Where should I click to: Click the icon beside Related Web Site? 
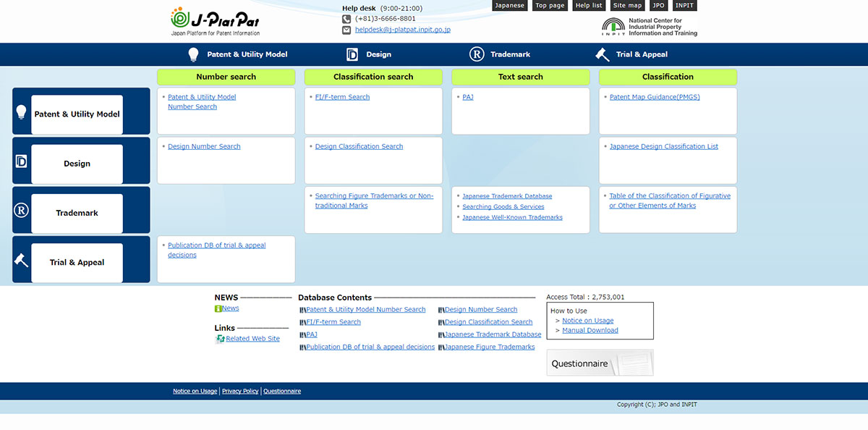[220, 339]
